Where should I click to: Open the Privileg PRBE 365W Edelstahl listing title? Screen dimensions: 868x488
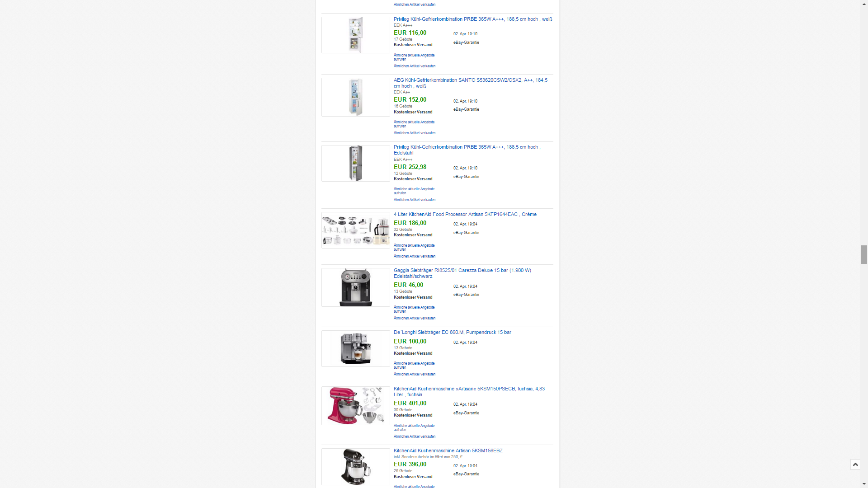467,150
